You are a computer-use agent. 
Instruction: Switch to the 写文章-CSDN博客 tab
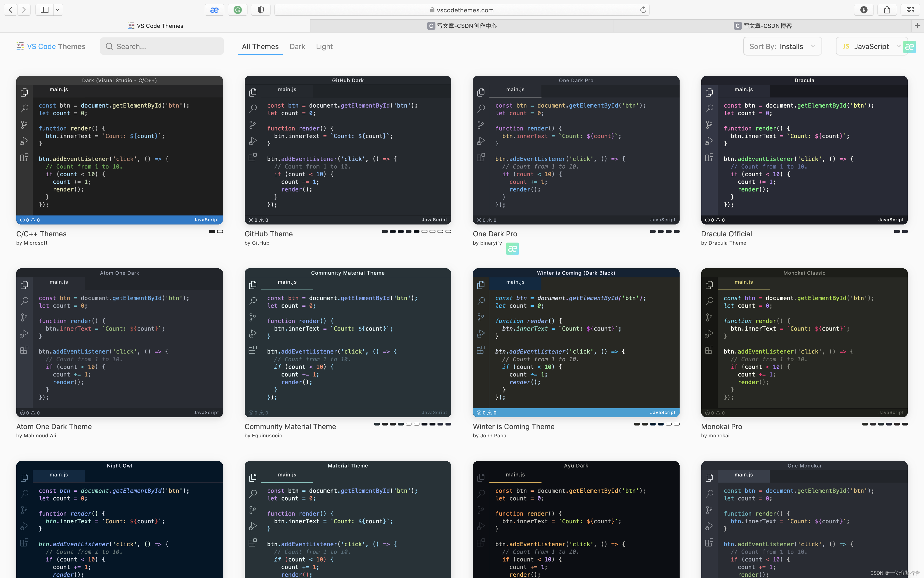pyautogui.click(x=763, y=26)
